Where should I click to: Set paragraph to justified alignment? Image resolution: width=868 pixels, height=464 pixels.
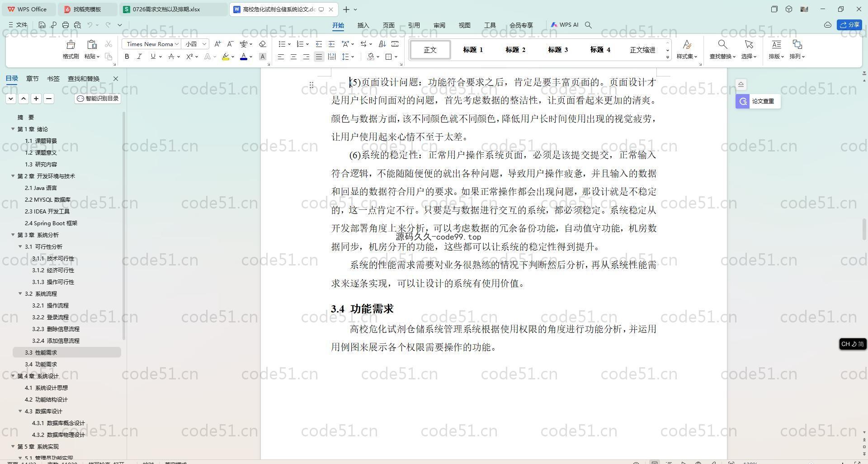[x=319, y=57]
